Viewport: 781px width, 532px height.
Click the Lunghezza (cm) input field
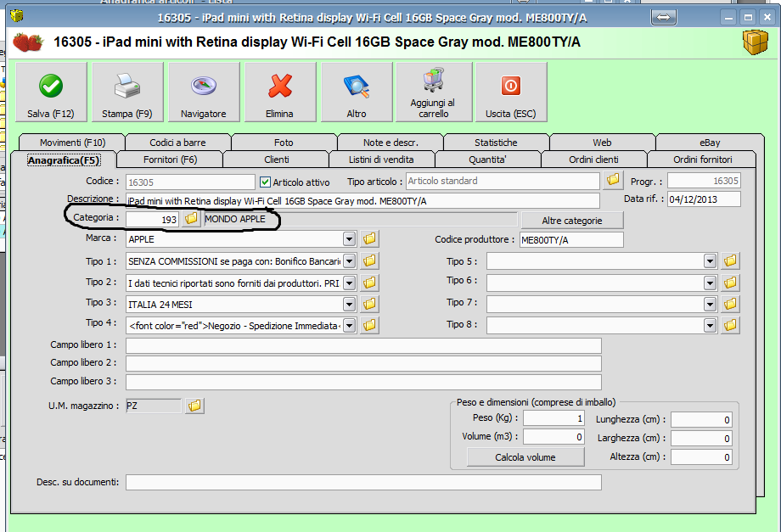(x=701, y=419)
